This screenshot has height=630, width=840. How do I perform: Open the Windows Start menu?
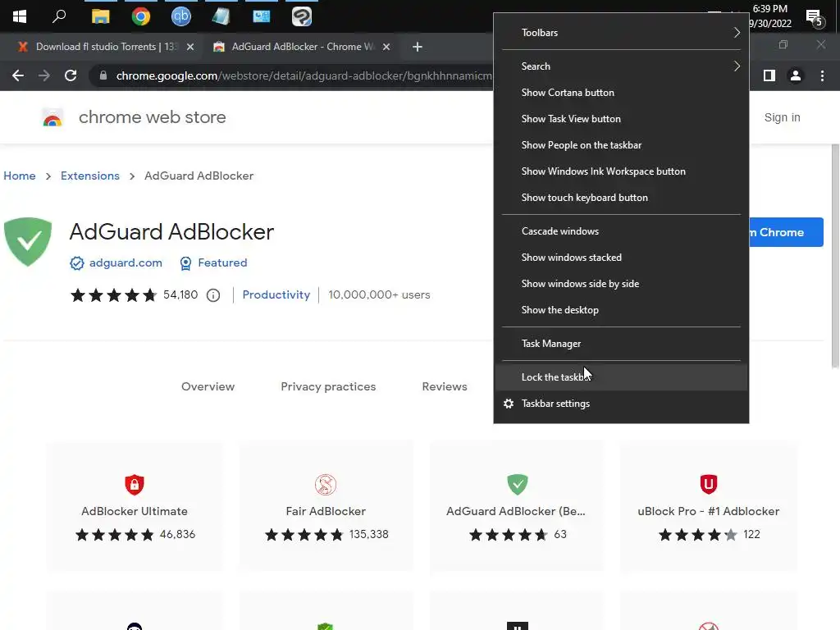point(20,16)
